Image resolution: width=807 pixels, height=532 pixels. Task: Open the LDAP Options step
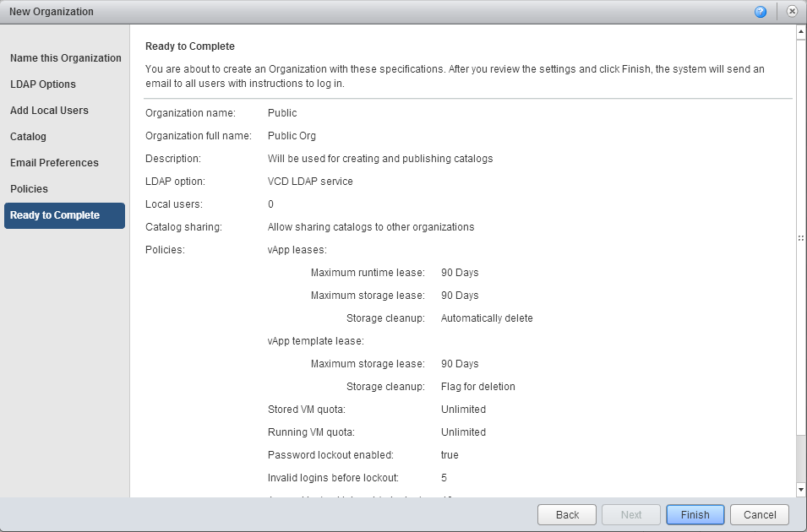[x=43, y=84]
